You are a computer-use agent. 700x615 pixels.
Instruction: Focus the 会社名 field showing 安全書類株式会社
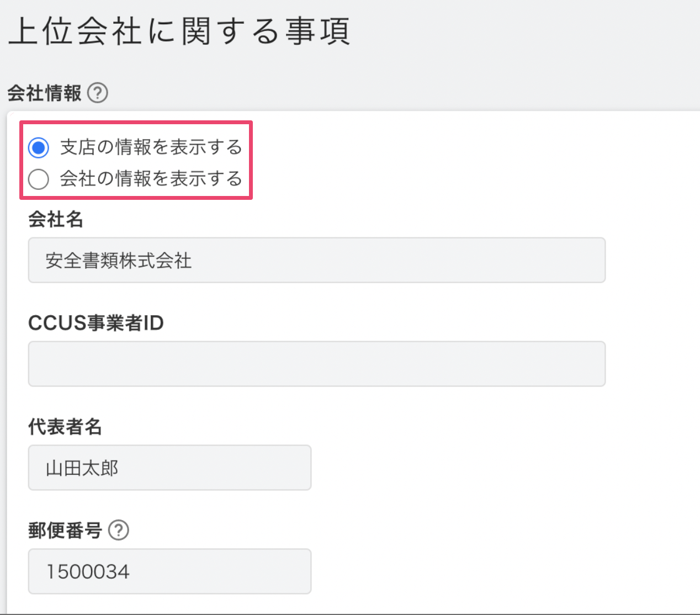coord(317,260)
